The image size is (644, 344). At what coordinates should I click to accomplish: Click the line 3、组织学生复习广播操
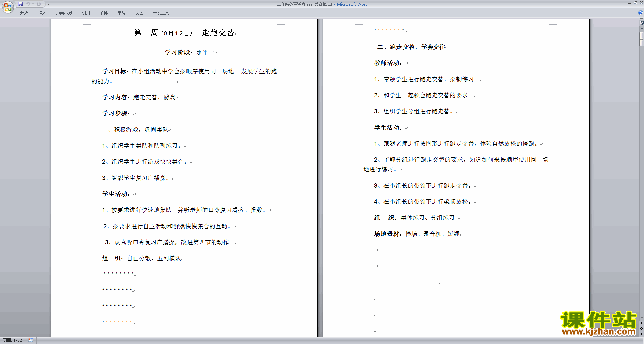click(x=137, y=178)
